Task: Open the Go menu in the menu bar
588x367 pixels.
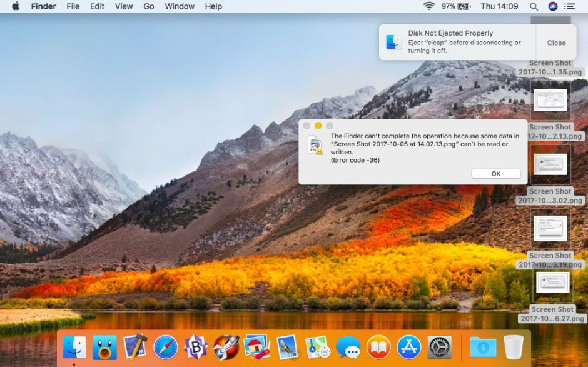Action: click(148, 6)
